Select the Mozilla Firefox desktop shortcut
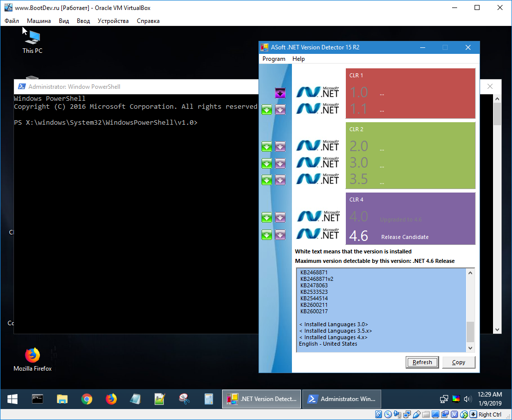This screenshot has height=420, width=512. [x=32, y=360]
